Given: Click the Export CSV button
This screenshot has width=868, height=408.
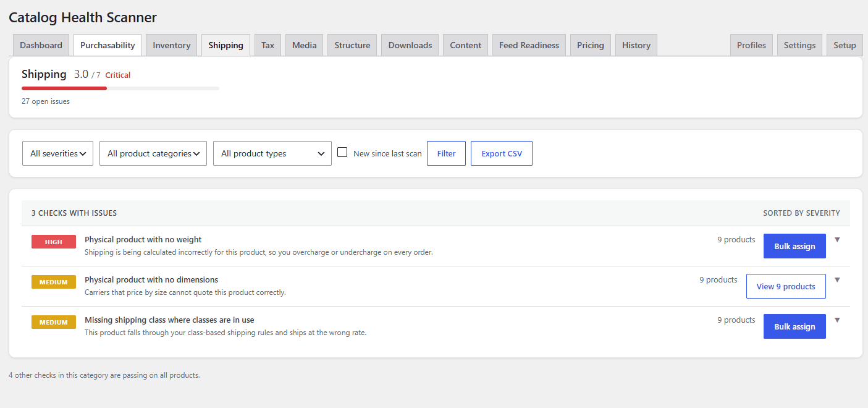Looking at the screenshot, I should click(x=502, y=153).
